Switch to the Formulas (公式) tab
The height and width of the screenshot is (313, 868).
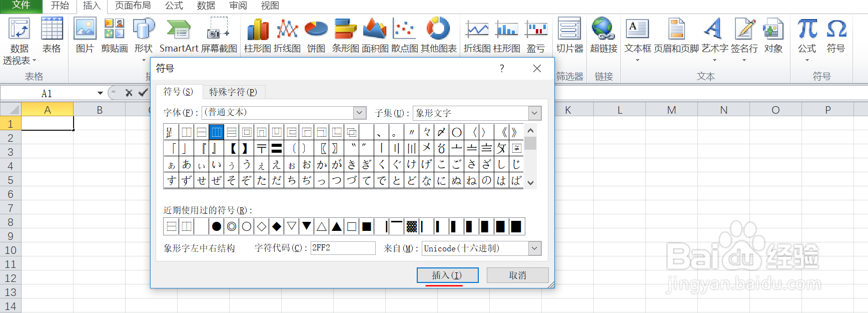click(174, 6)
